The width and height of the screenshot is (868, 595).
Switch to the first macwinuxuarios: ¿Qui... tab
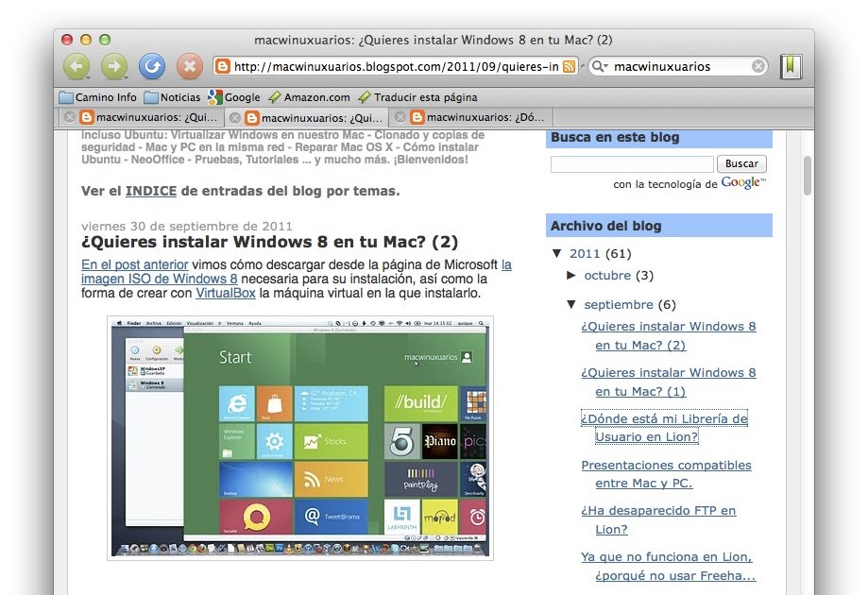(142, 117)
